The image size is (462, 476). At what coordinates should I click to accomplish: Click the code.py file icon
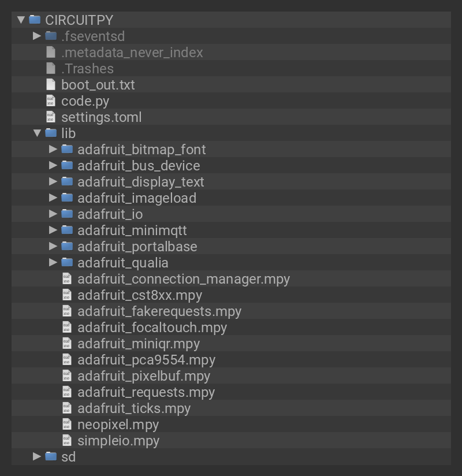(x=51, y=101)
